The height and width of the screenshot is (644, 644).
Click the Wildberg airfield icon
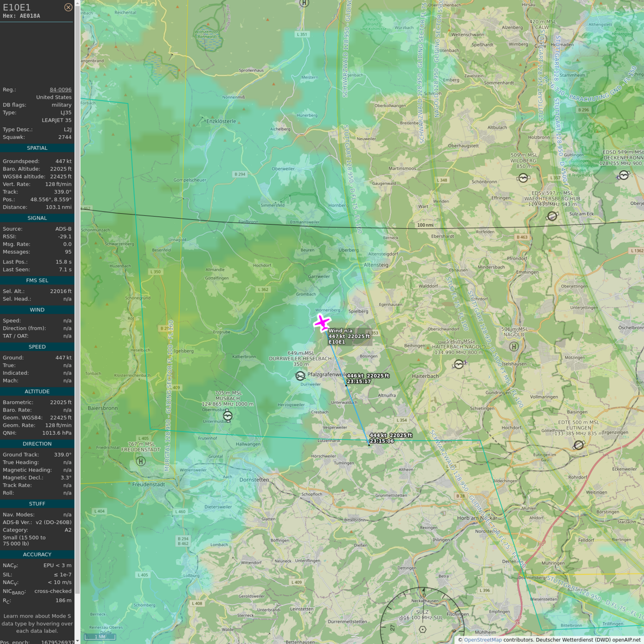(x=523, y=178)
